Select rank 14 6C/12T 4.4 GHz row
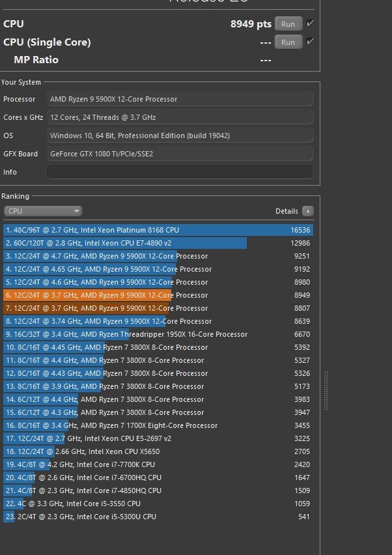 pos(158,399)
